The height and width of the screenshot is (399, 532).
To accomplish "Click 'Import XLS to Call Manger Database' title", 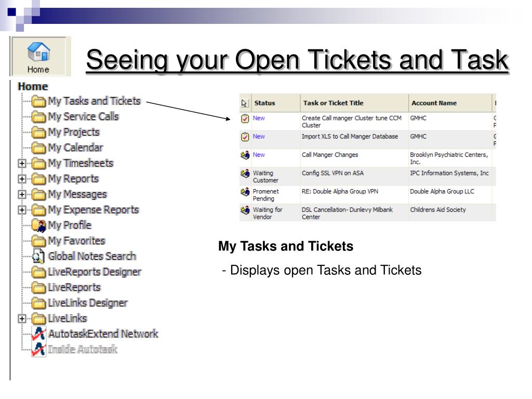I will tap(350, 137).
